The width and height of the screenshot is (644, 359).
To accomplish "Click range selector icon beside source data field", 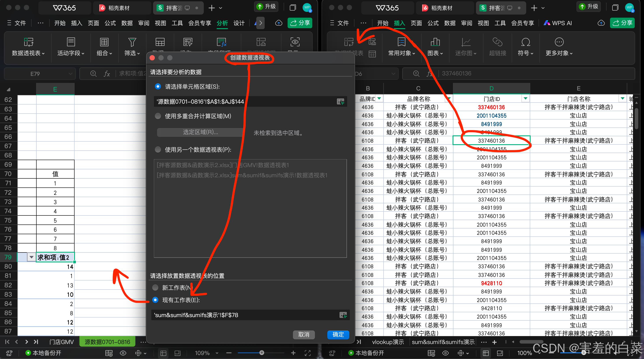I will [340, 101].
